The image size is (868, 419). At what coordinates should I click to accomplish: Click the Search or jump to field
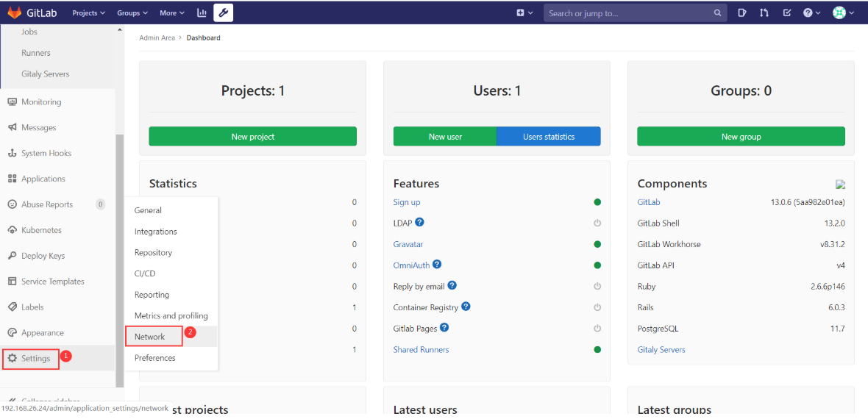point(629,13)
